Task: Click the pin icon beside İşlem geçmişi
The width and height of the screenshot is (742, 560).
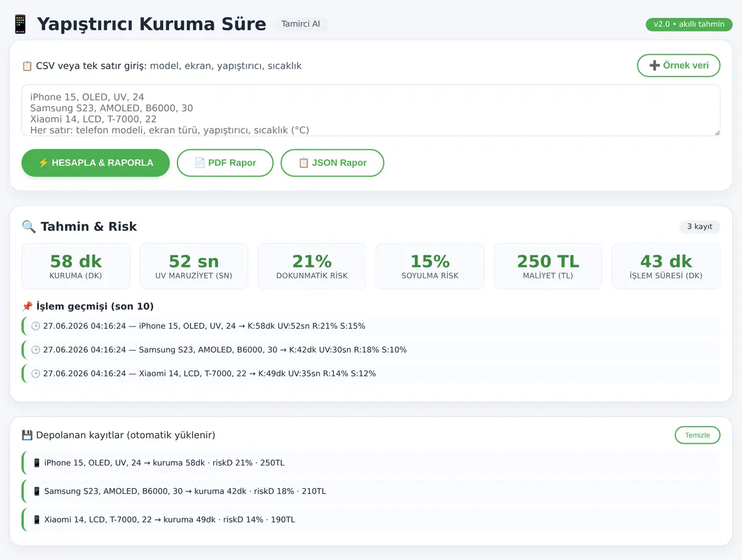Action: [x=27, y=306]
